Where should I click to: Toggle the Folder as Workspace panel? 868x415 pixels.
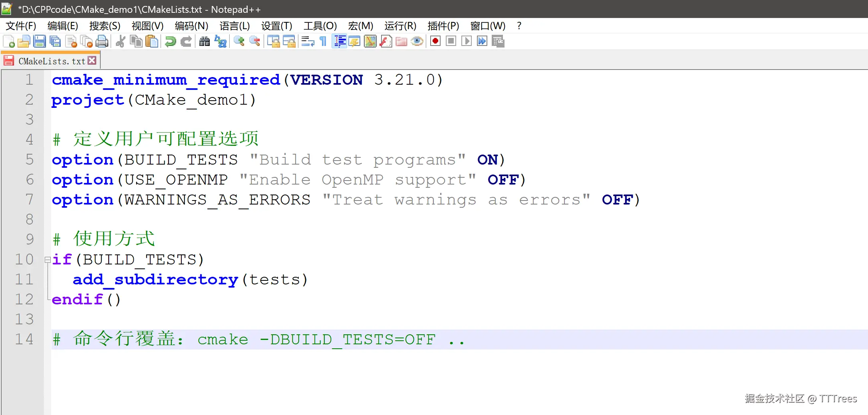401,41
